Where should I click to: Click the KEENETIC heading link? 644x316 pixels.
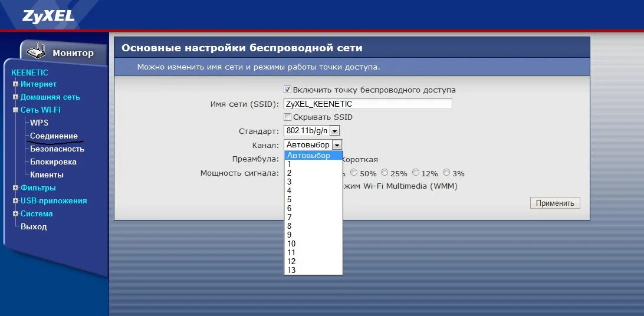pyautogui.click(x=29, y=73)
